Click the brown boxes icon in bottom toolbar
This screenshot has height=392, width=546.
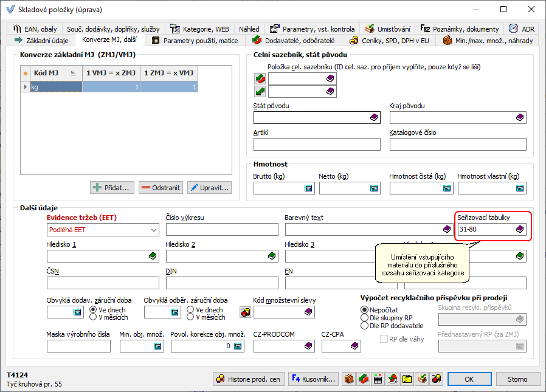point(349,379)
